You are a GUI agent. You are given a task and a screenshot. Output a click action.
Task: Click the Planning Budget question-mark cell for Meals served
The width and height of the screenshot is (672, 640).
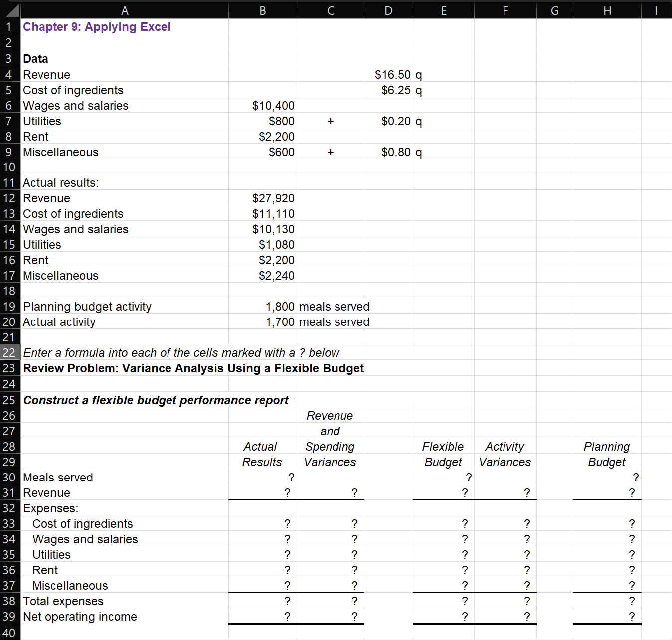606,477
